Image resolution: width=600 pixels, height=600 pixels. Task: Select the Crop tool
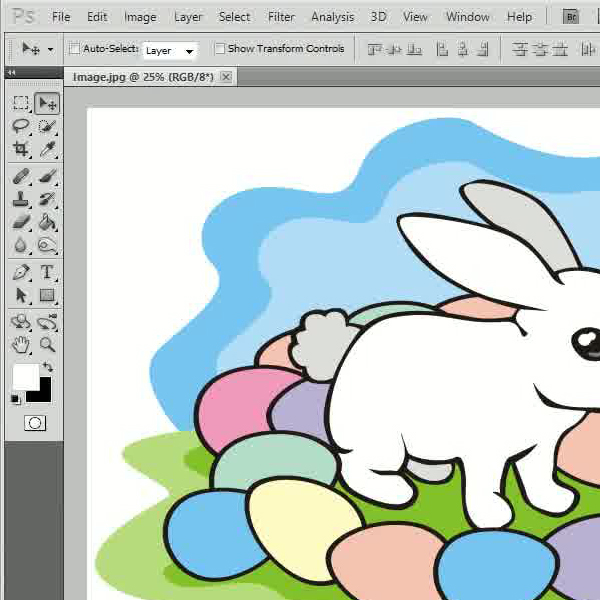[21, 149]
